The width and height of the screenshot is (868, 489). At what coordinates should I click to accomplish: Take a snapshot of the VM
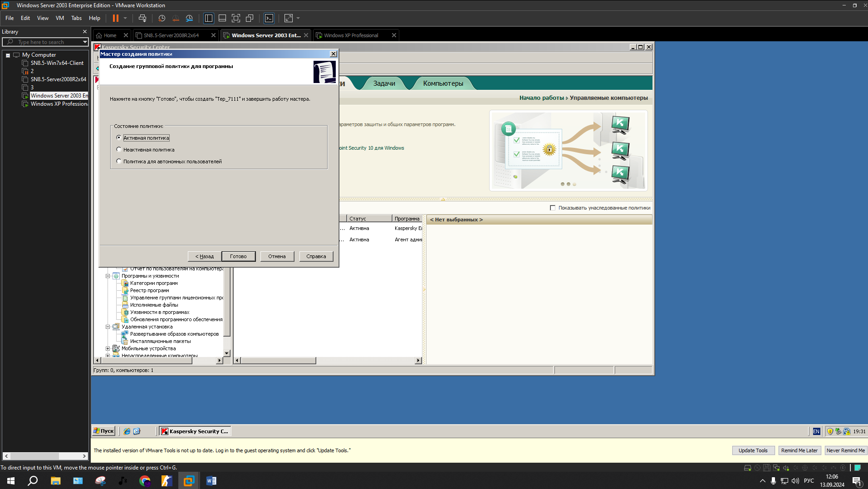[x=162, y=18]
